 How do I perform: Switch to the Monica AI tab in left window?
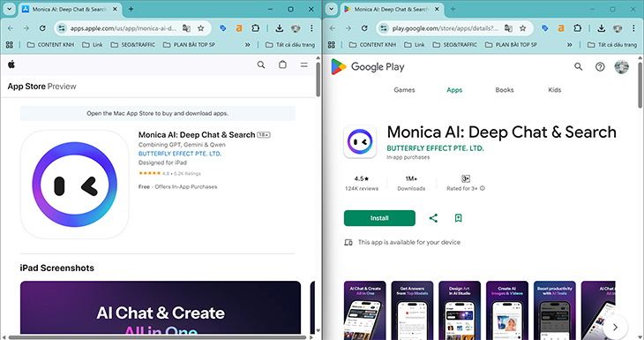point(69,9)
